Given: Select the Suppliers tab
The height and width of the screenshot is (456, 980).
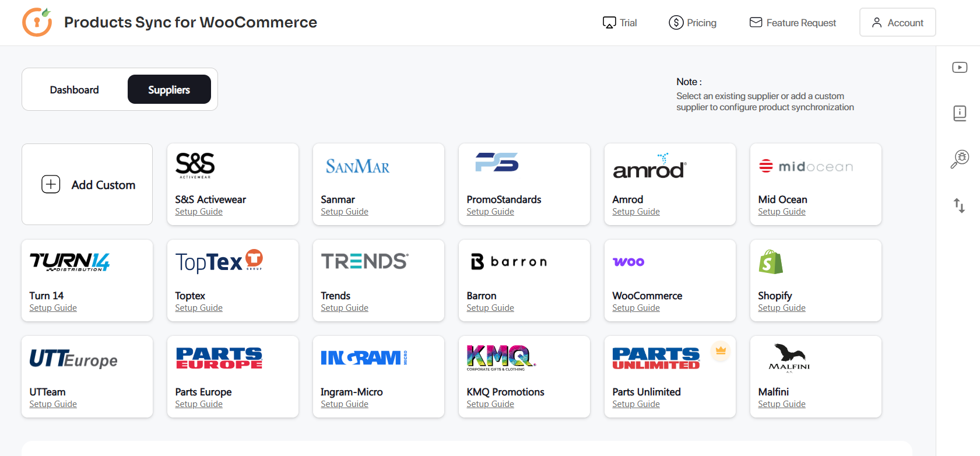Looking at the screenshot, I should (x=169, y=90).
